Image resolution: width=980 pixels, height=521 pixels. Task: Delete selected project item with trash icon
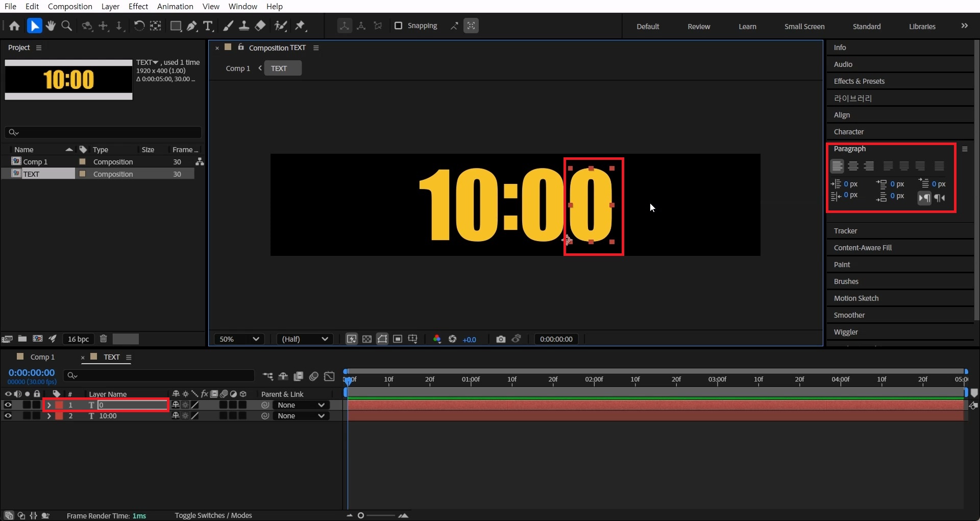click(104, 339)
